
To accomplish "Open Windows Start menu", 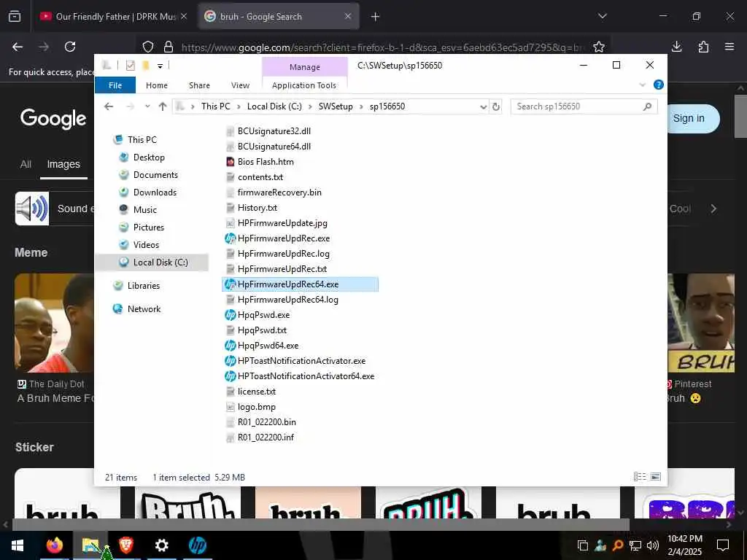I will (x=18, y=545).
